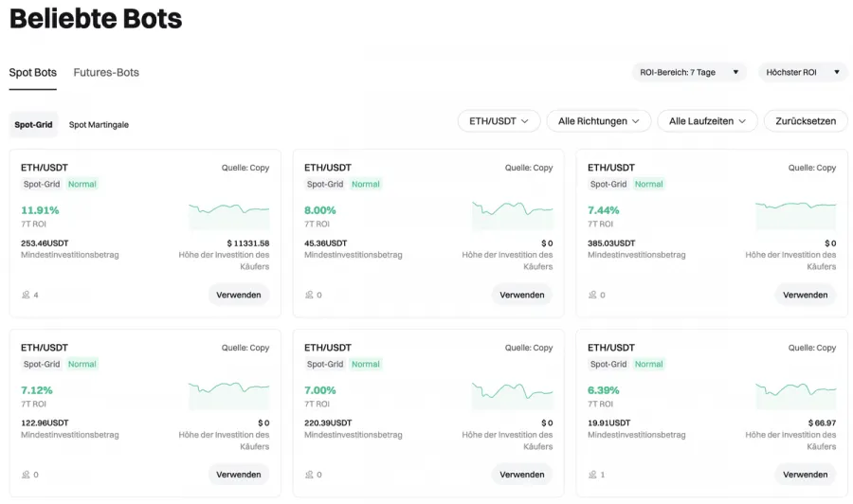Expand the Alle Laufzeiten filter
Screen dimensions: 853x504
[707, 120]
